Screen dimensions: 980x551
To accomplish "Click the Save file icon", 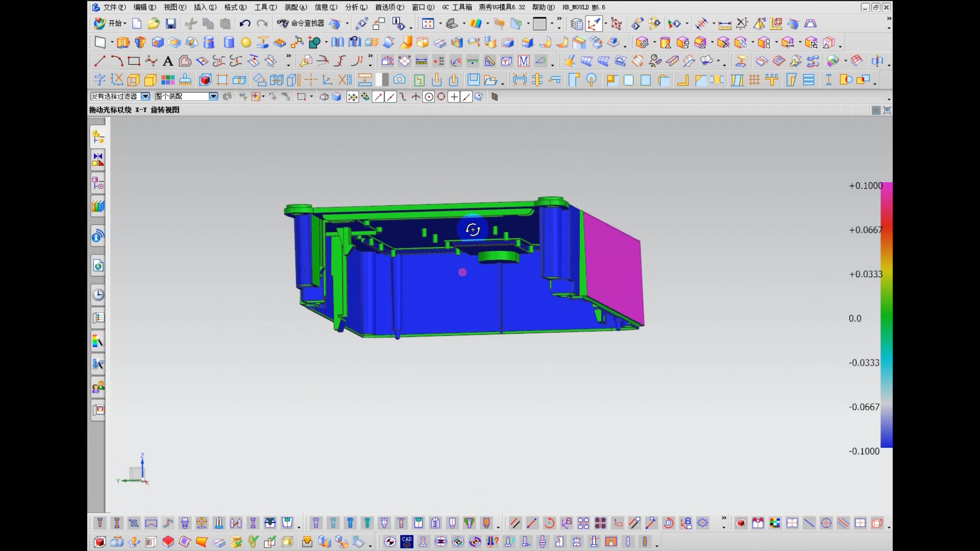I will click(170, 23).
